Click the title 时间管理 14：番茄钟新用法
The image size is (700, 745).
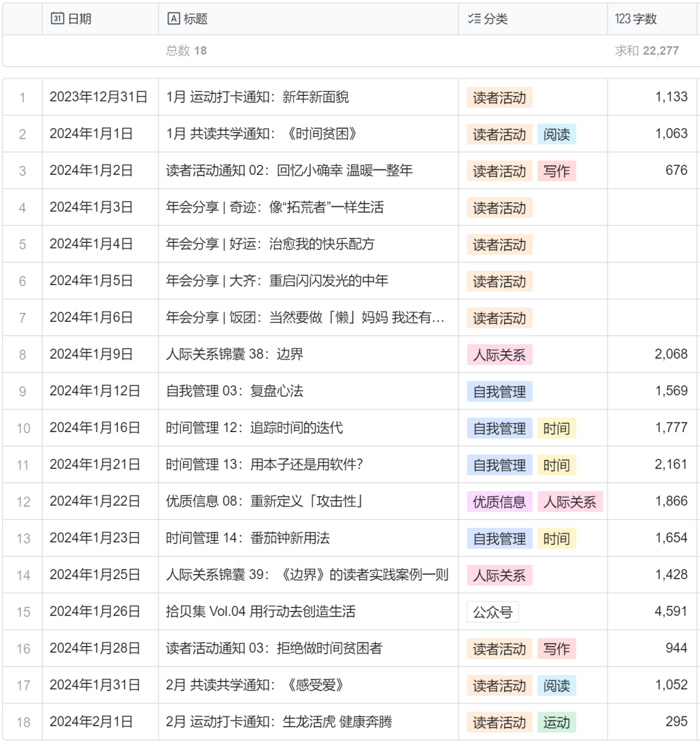248,538
